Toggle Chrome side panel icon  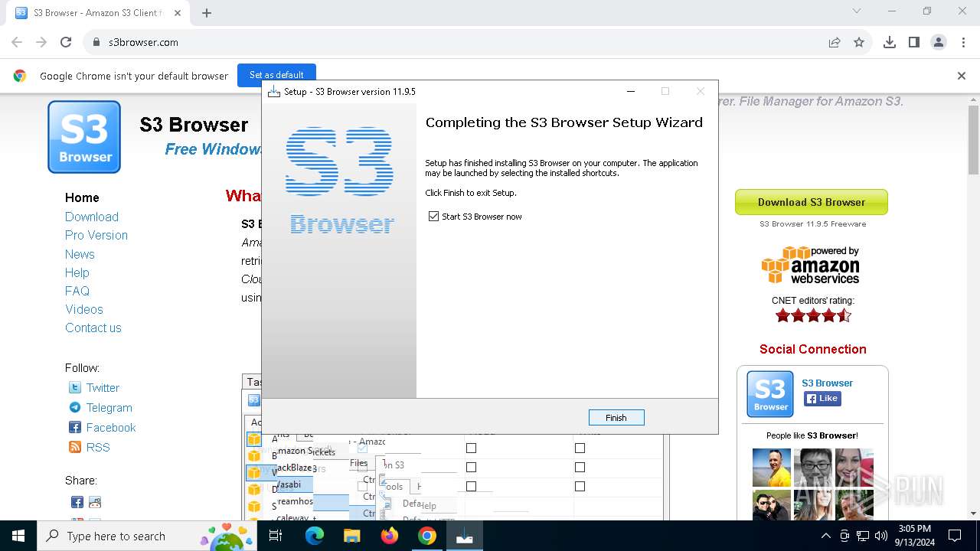pos(914,42)
